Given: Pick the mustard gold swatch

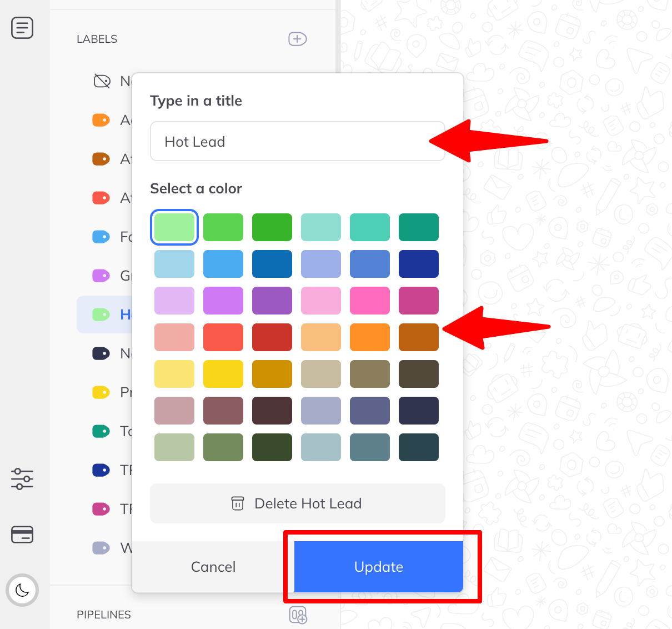Looking at the screenshot, I should pos(272,374).
